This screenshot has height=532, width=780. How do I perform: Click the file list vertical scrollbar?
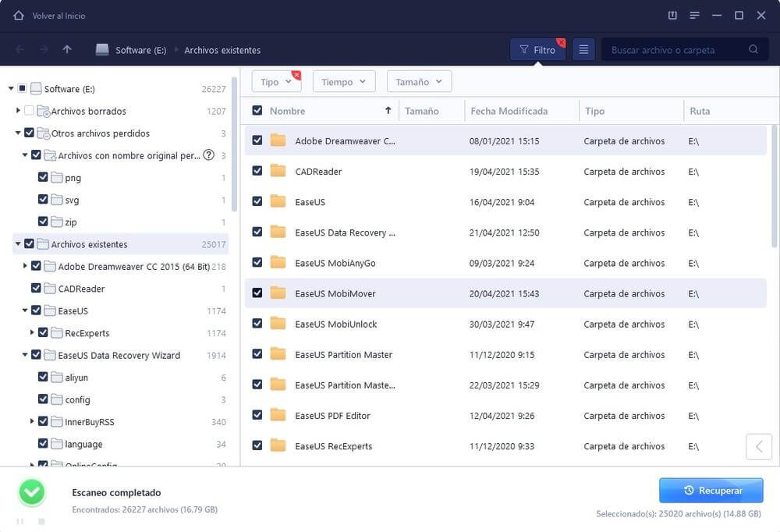click(x=774, y=185)
